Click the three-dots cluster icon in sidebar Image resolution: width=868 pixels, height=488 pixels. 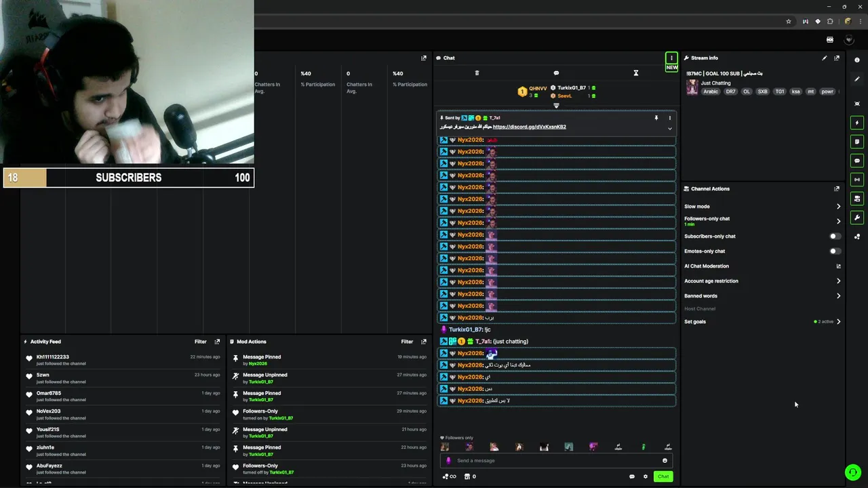[x=857, y=237]
